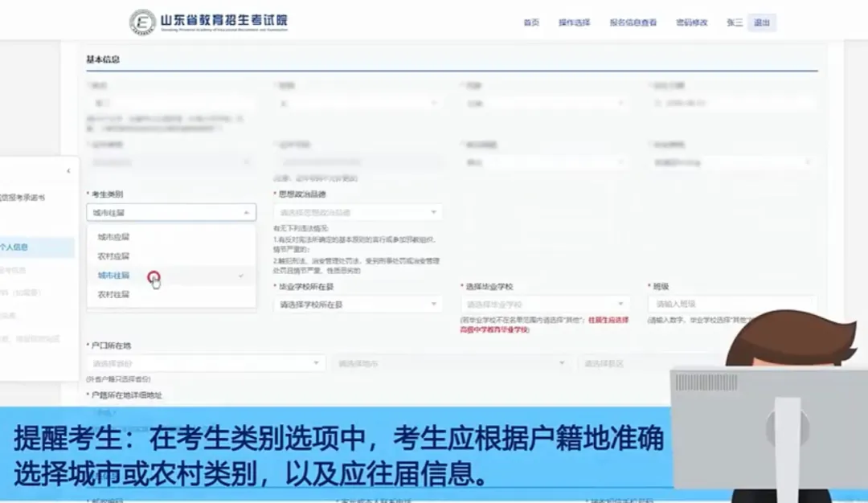This screenshot has height=503, width=868.
Task: Click checkmark beside selected 城市往届 option
Action: 241,276
